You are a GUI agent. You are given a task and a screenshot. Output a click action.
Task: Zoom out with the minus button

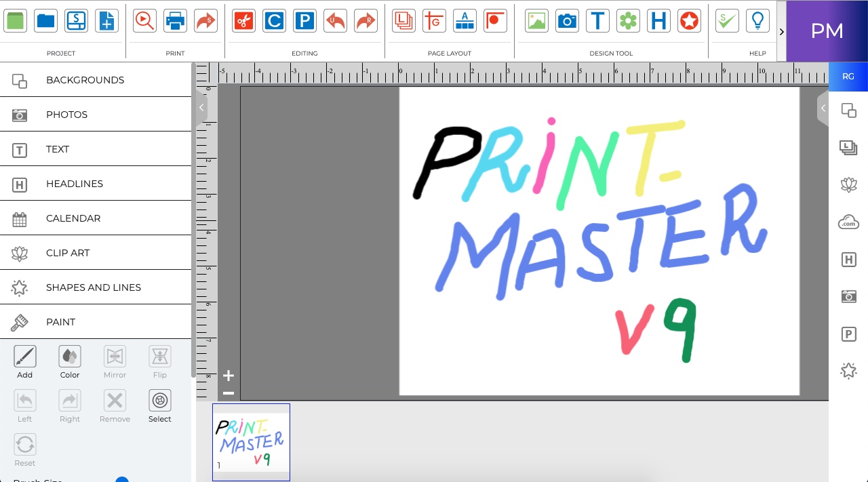(229, 393)
